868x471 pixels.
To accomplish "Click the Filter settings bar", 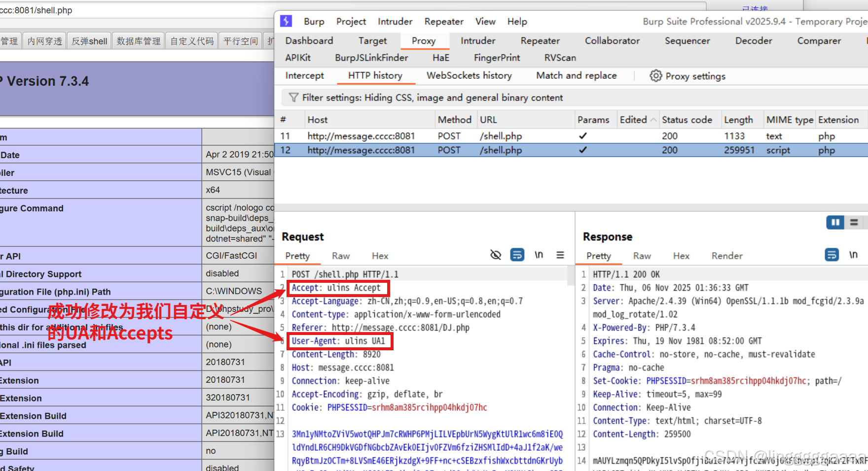I will click(575, 98).
